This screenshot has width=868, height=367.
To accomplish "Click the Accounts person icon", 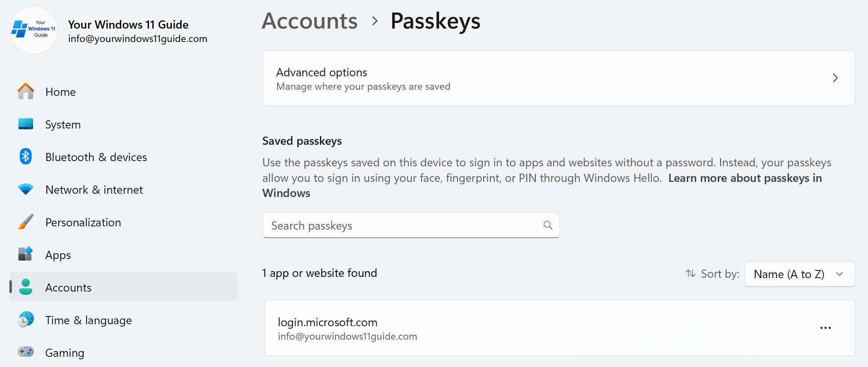I will pos(25,287).
